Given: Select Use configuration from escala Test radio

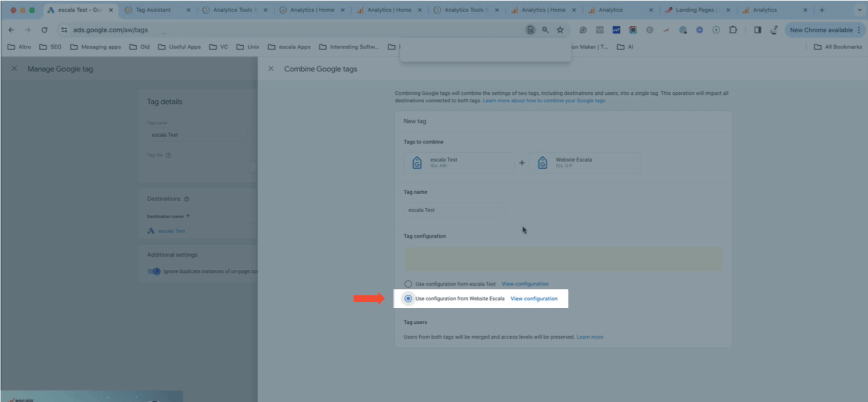Looking at the screenshot, I should tap(408, 284).
